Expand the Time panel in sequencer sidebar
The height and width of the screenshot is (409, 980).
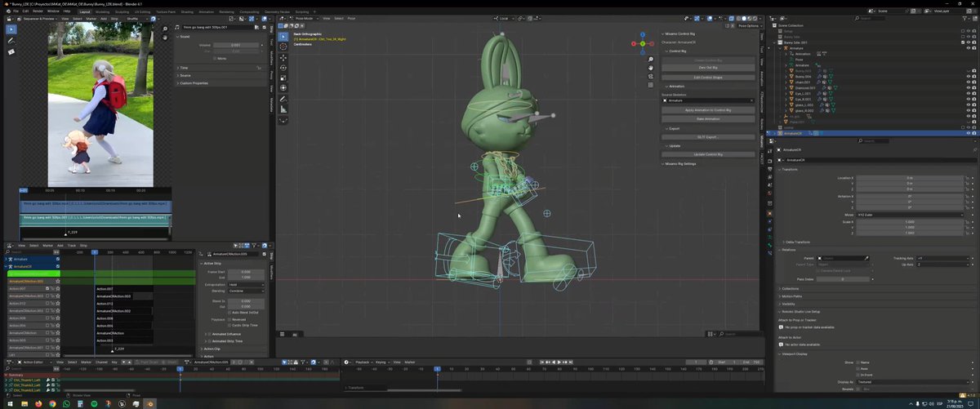(184, 69)
